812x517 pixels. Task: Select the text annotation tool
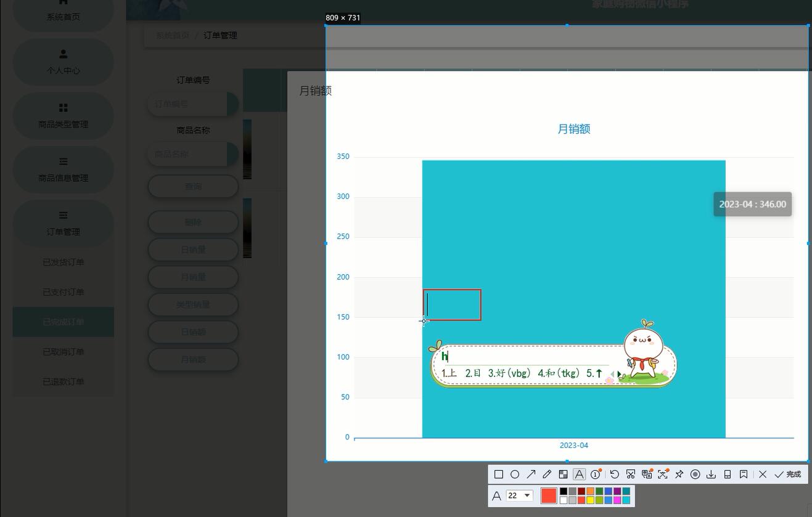579,474
